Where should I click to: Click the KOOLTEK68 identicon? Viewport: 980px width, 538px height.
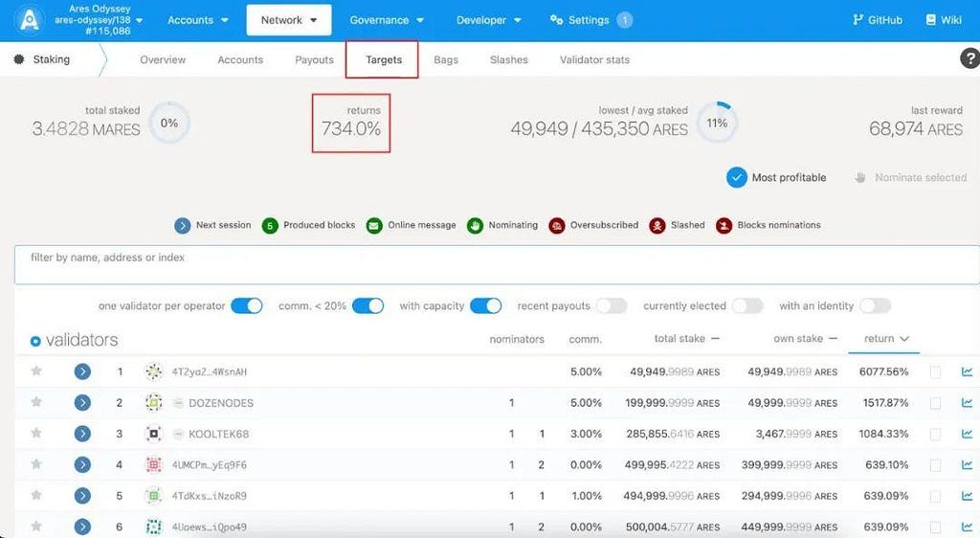(x=153, y=434)
